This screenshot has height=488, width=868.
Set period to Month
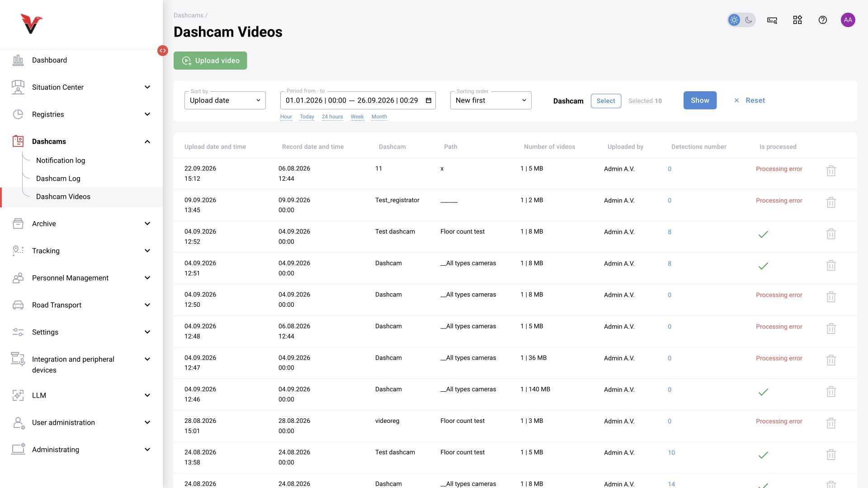pos(379,117)
